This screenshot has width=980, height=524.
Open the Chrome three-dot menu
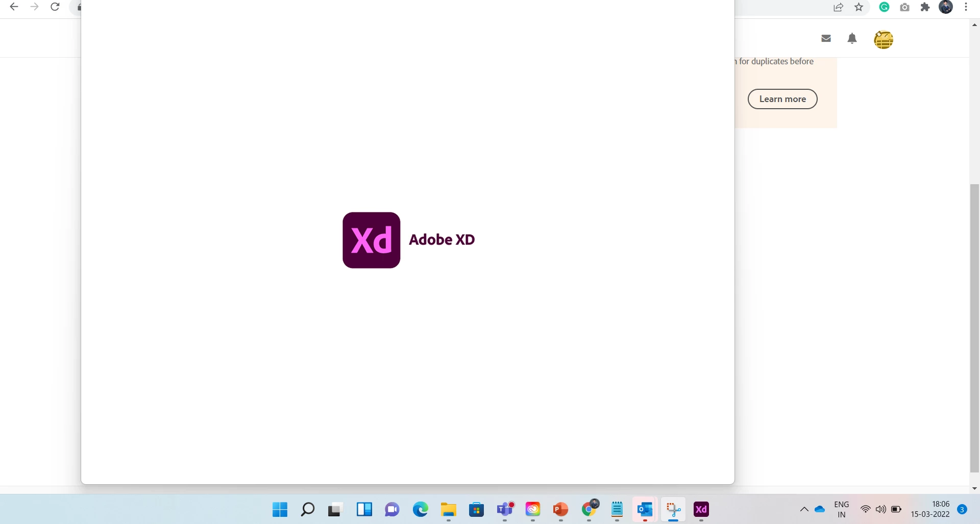pyautogui.click(x=966, y=7)
